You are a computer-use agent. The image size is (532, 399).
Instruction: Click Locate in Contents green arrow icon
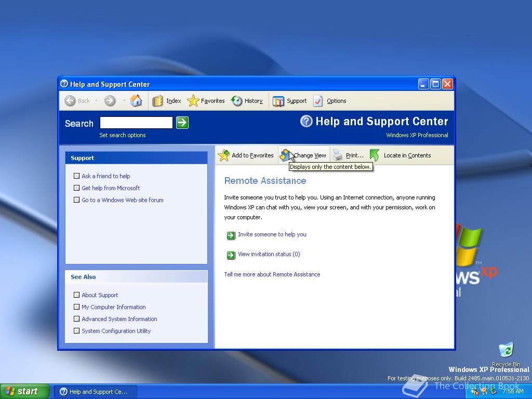[375, 155]
